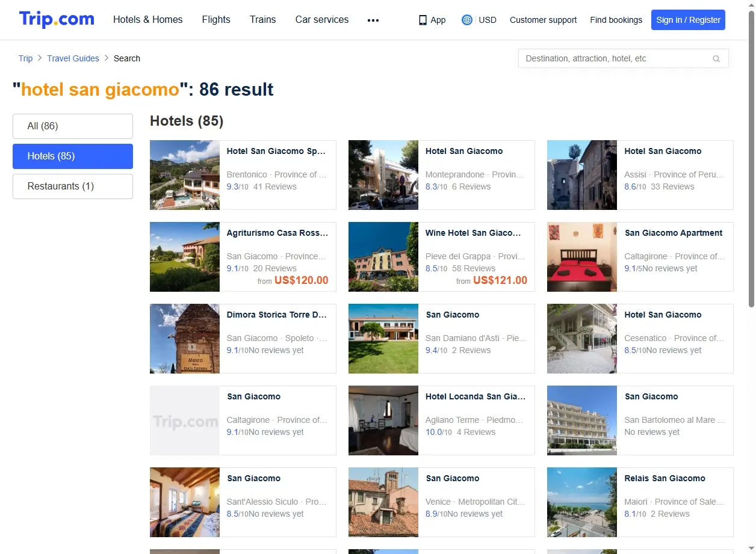Open Agriturismo Casa Ross... photo
Image resolution: width=756 pixels, height=554 pixels.
pos(185,257)
